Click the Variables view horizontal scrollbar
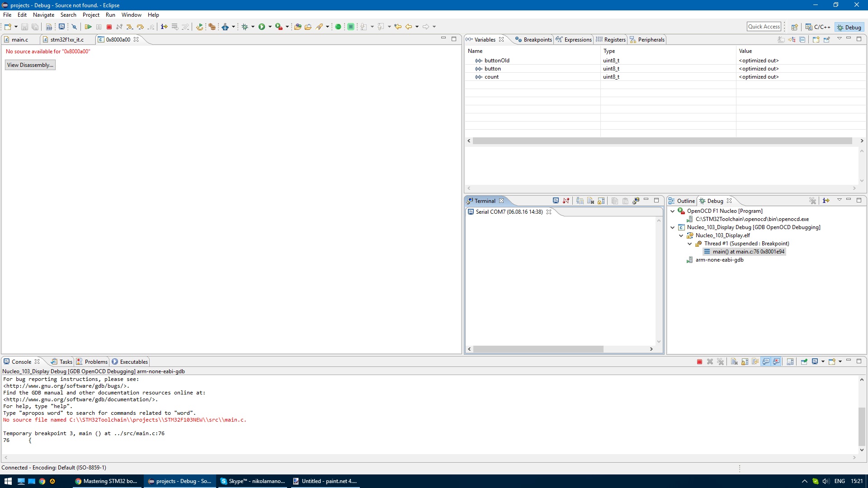 (662, 141)
